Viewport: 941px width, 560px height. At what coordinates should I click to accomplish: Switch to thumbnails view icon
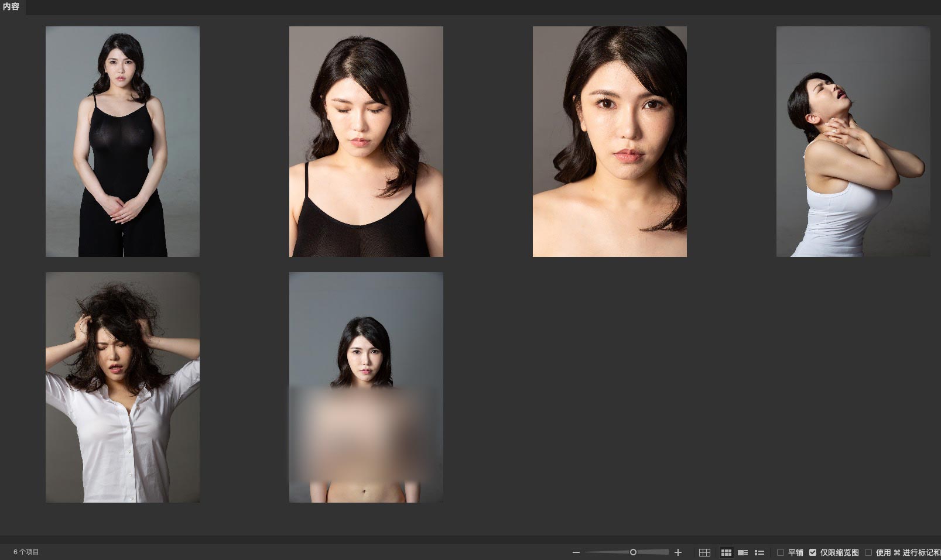pyautogui.click(x=726, y=552)
